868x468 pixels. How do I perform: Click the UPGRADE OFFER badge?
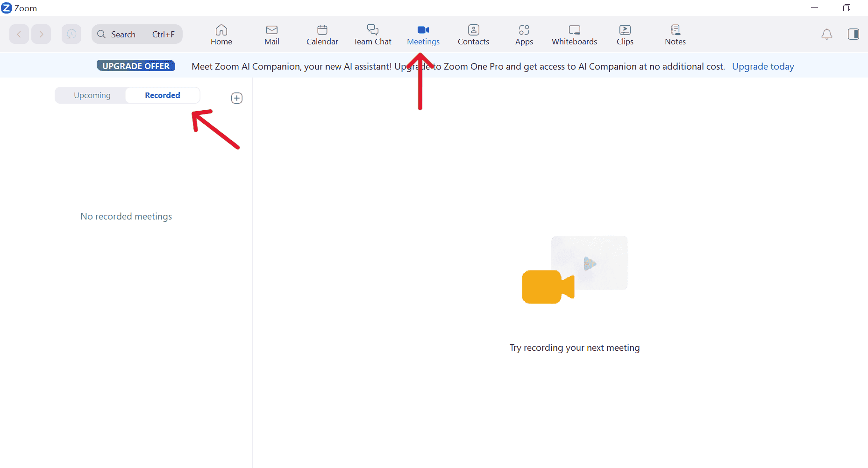tap(135, 65)
